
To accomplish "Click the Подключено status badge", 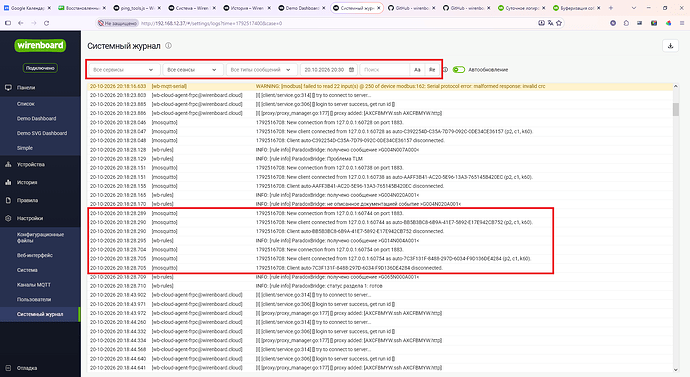I will 40,68.
